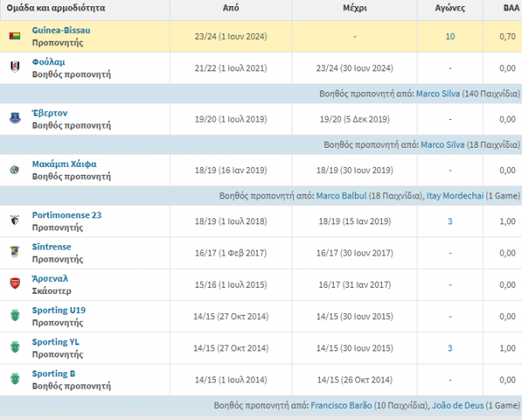This screenshot has width=522, height=420.
Task: Open the 10 matches link for Guinea-Bissau
Action: [450, 37]
